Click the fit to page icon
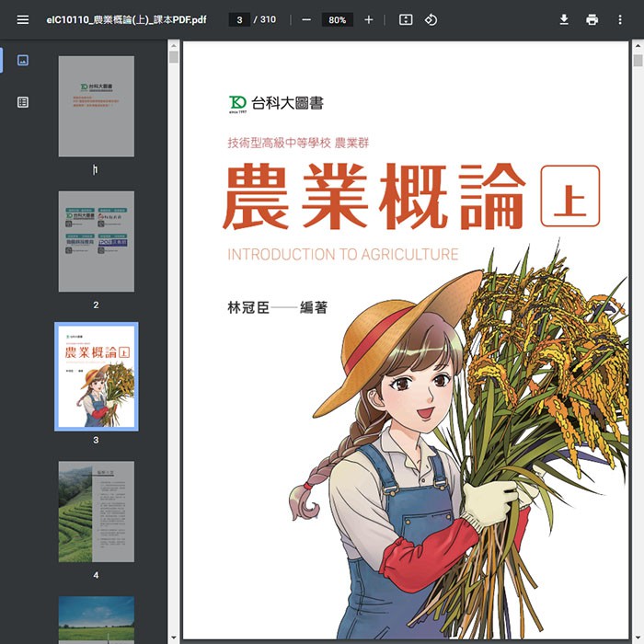The height and width of the screenshot is (644, 644). 406,19
